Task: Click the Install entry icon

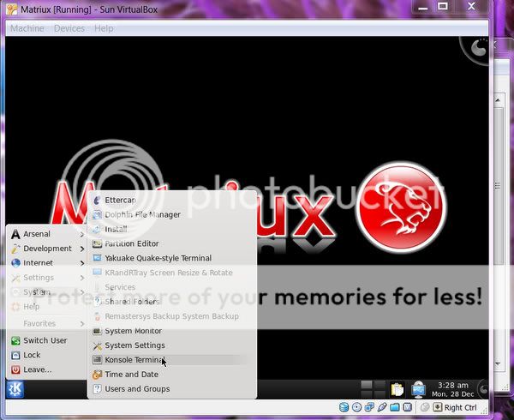Action: [x=97, y=229]
